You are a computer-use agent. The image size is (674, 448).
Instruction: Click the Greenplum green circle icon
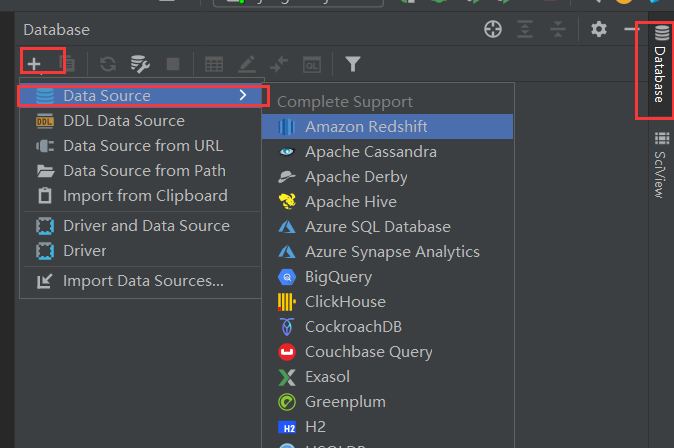pyautogui.click(x=287, y=402)
